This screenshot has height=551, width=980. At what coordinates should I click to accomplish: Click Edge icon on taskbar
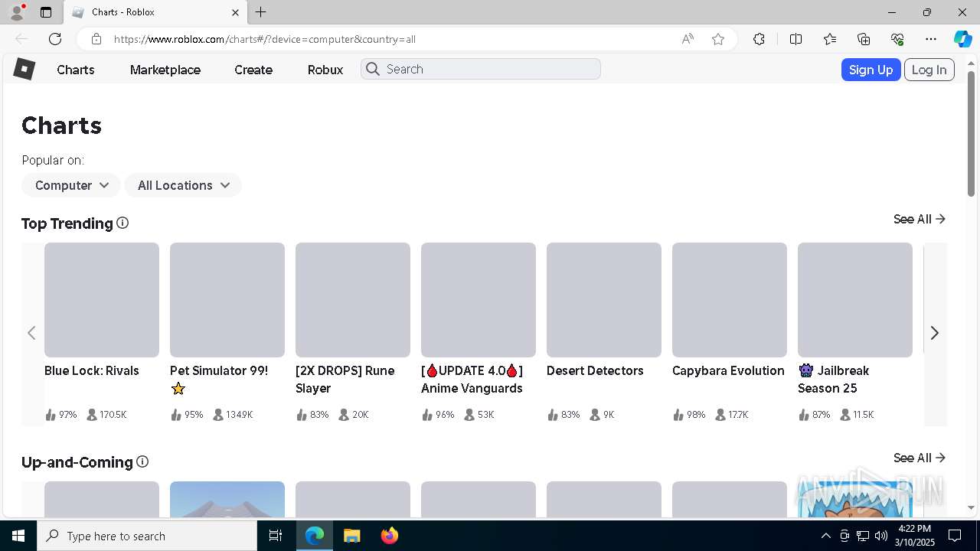[315, 536]
